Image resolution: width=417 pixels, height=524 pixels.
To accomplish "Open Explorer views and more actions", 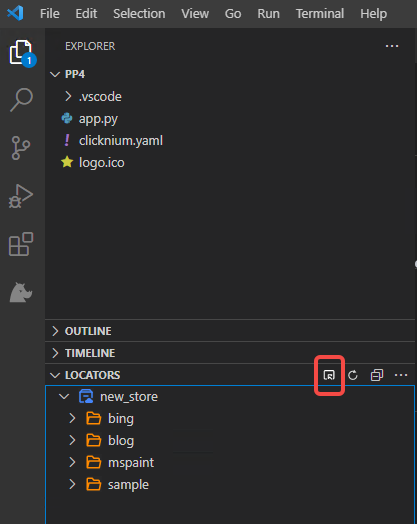I will pos(392,46).
